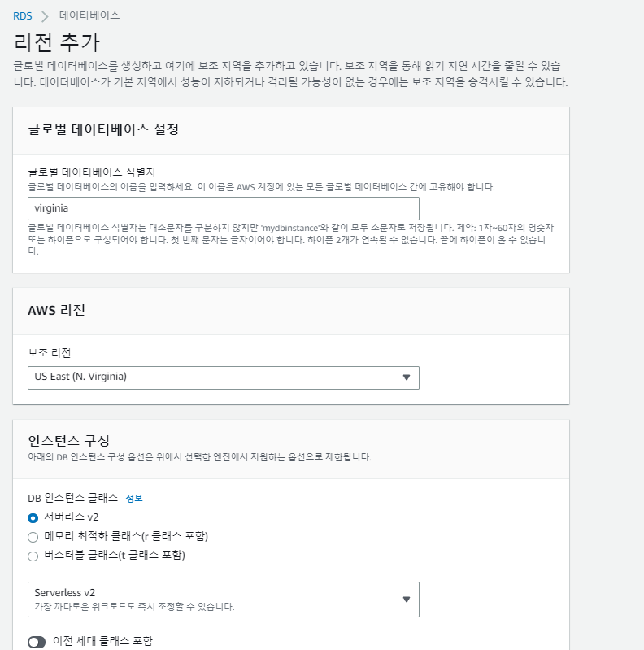
Task: Choose 메모리 최적화 클래스 radio option
Action: pos(33,537)
